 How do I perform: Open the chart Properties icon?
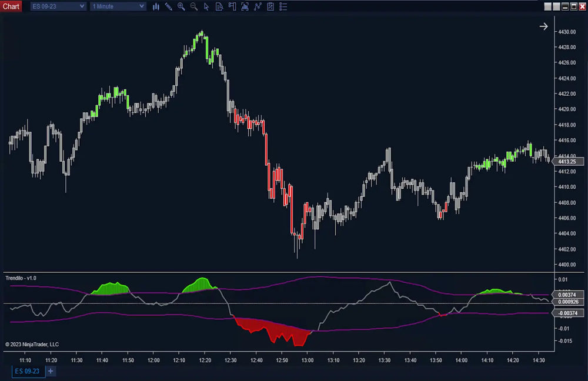coord(270,6)
